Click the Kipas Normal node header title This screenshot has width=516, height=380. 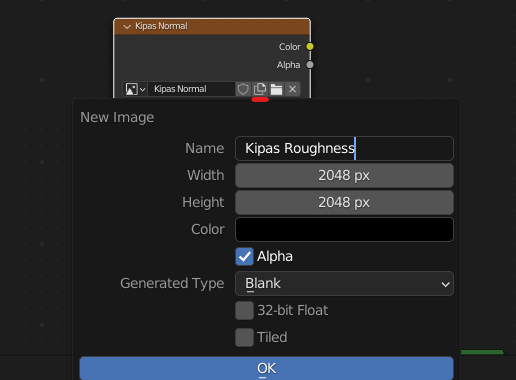click(161, 26)
